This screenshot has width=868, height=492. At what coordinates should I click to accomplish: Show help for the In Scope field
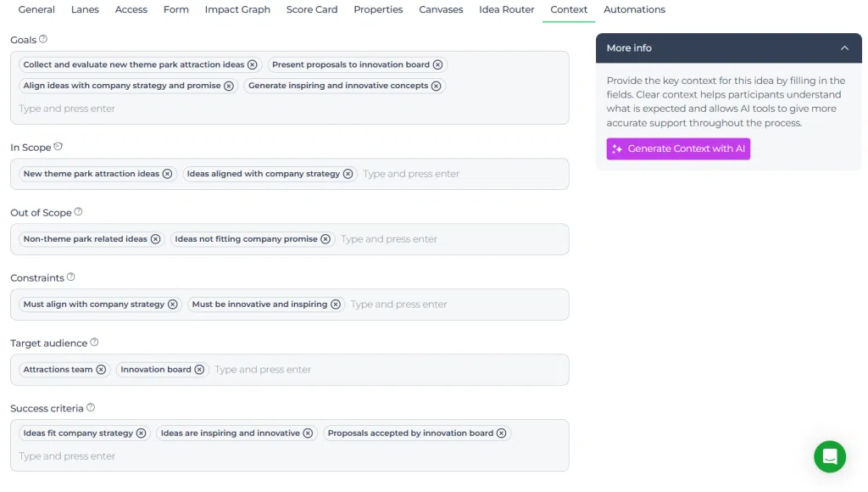[x=58, y=147]
